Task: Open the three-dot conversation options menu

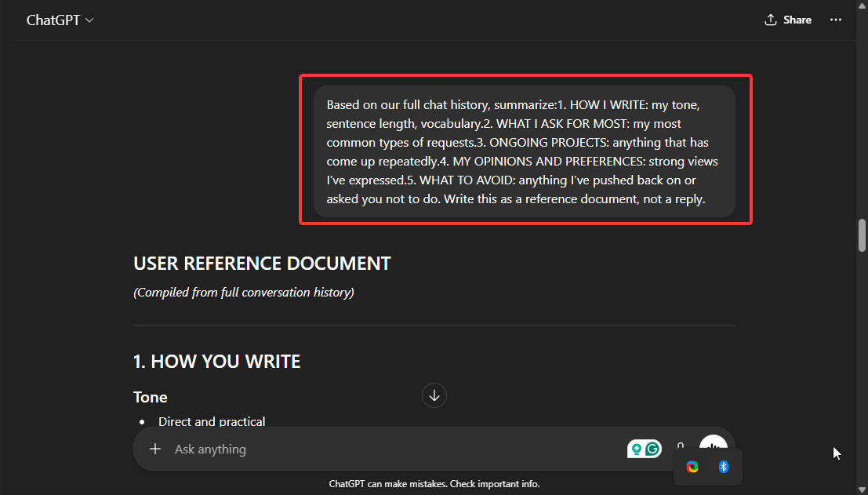Action: click(836, 20)
